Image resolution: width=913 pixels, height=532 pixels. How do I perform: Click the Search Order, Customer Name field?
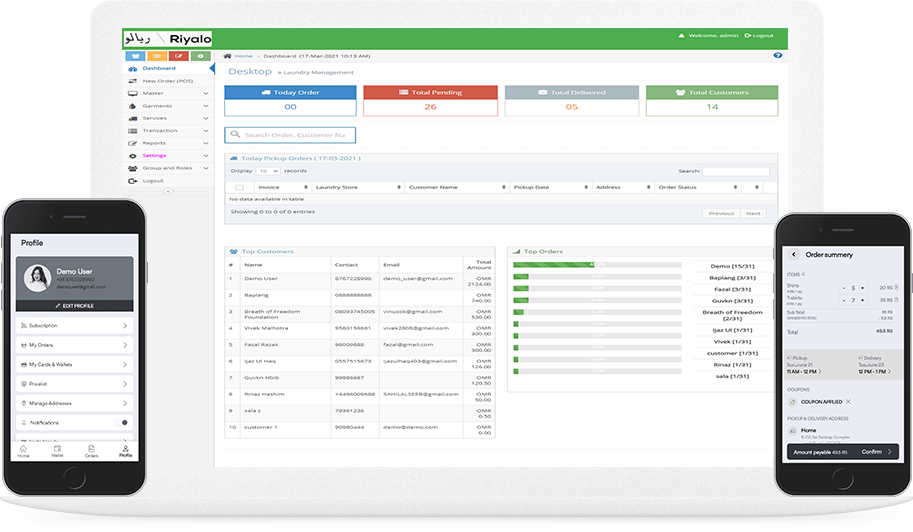click(x=290, y=135)
